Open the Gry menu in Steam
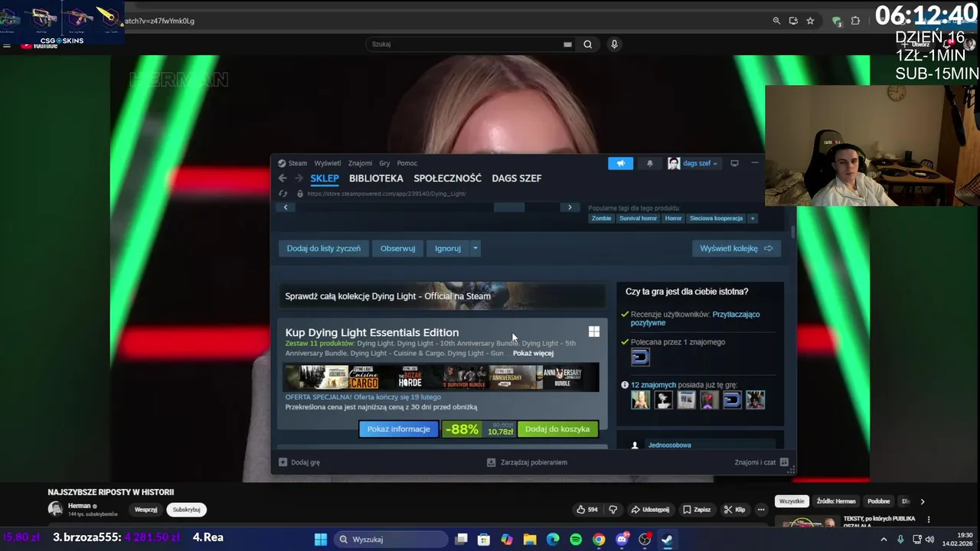This screenshot has height=551, width=980. click(384, 163)
